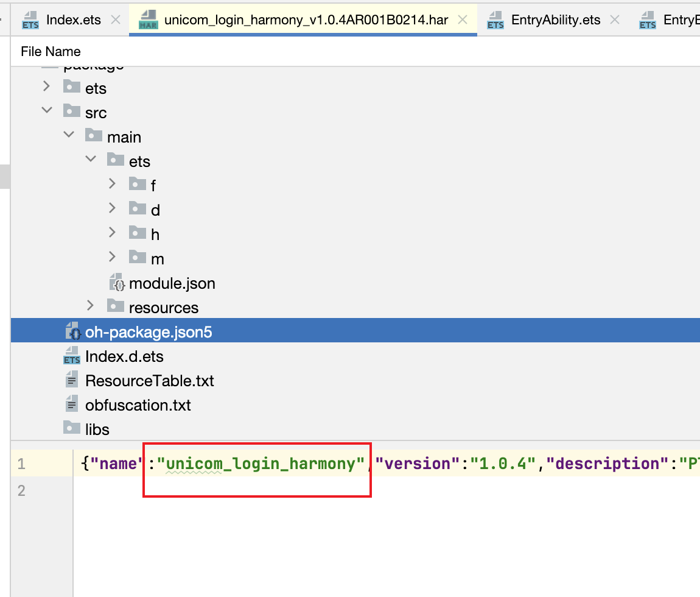Click the "1.0.4" version value
The height and width of the screenshot is (597, 700).
[503, 464]
